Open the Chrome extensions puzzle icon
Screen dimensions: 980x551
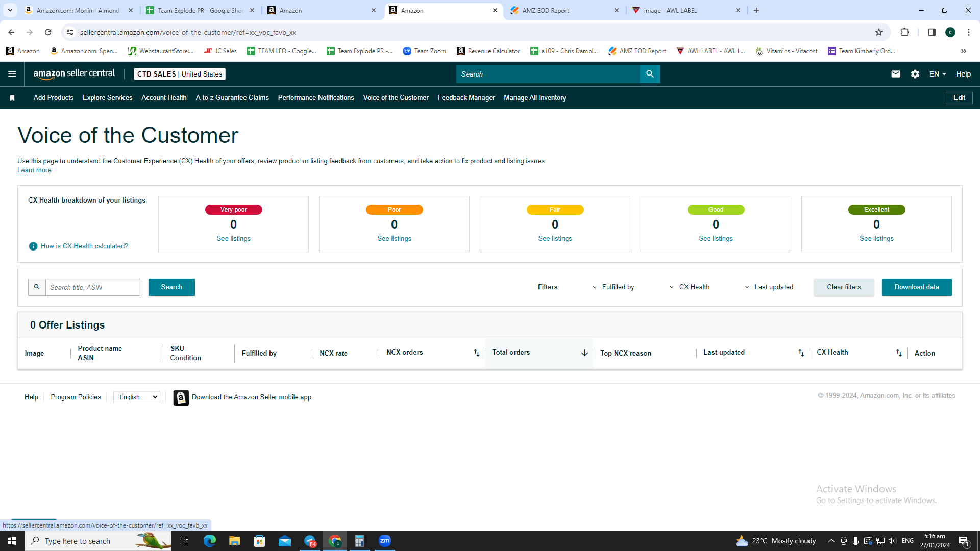pos(904,32)
